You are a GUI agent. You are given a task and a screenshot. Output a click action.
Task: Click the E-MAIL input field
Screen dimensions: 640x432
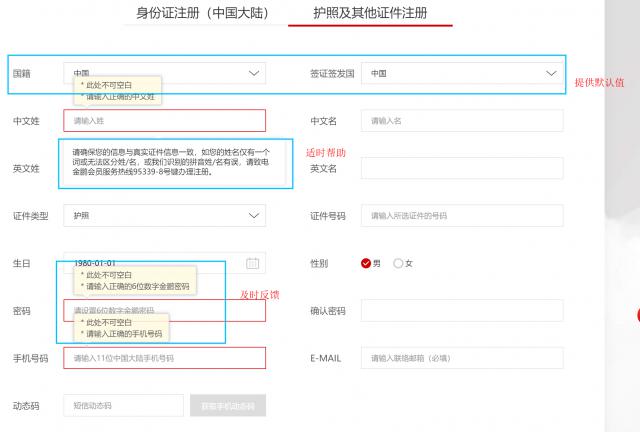[461, 358]
